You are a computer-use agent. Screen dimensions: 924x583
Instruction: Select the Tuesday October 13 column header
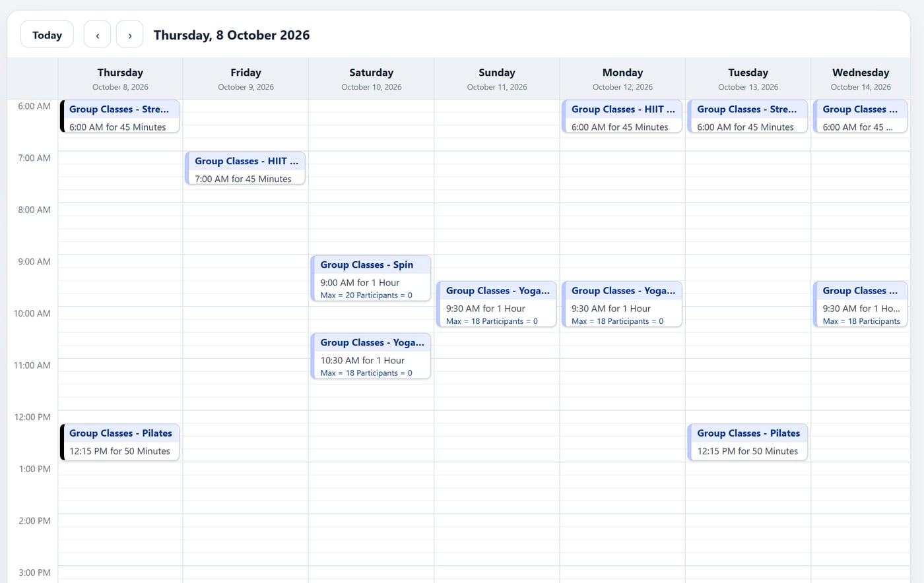pos(748,78)
